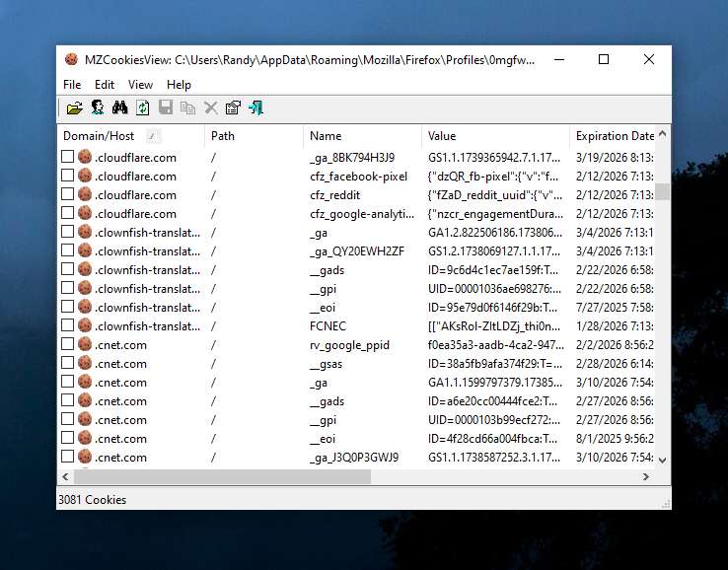
Task: Click the vertical scrollbar up arrow
Action: (663, 134)
